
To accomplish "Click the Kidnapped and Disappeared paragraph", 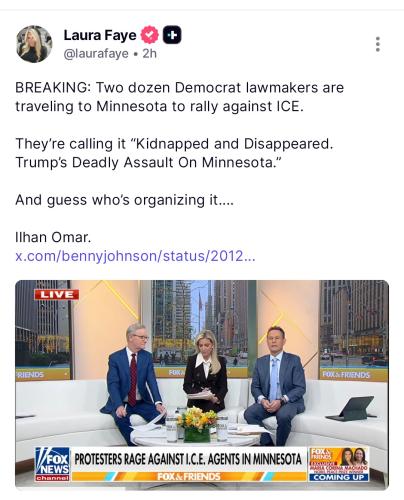I will coord(174,153).
